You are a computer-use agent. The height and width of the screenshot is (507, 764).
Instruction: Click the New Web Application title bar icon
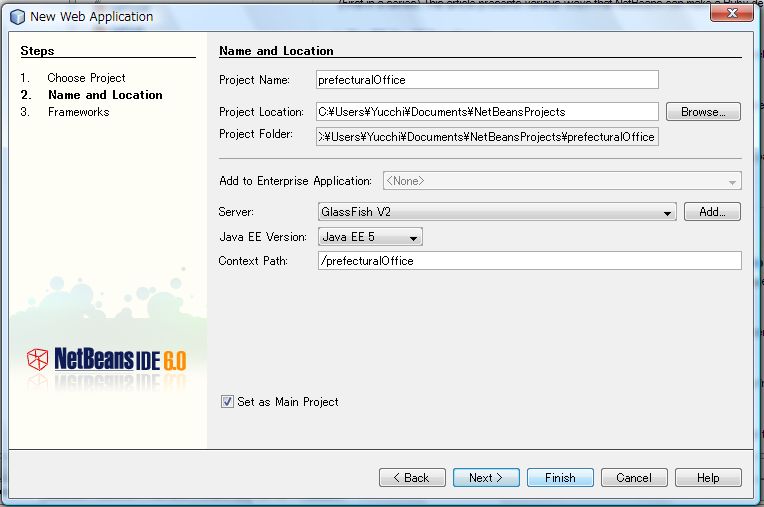[17, 16]
